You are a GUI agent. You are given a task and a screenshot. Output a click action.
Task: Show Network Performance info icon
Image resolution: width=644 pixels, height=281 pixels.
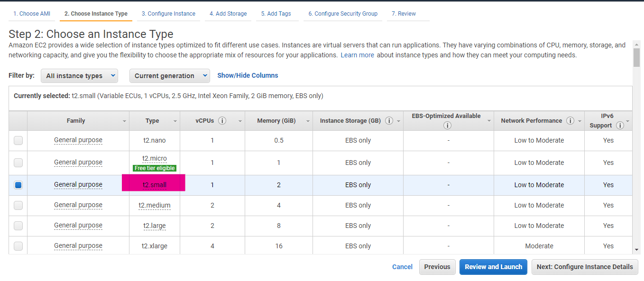coord(570,121)
